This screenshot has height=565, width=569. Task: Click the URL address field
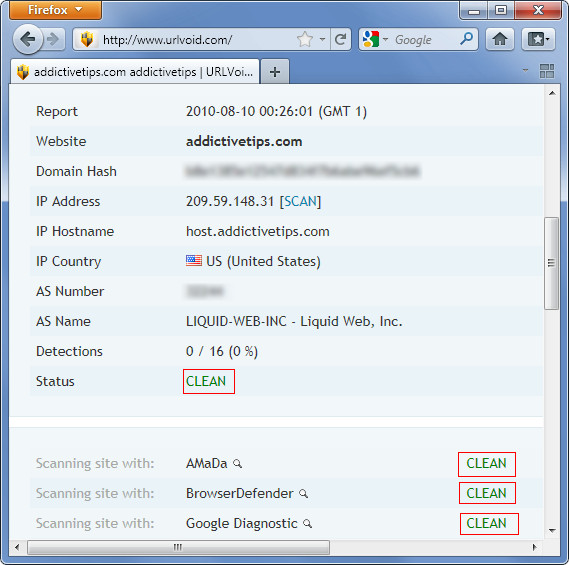198,40
